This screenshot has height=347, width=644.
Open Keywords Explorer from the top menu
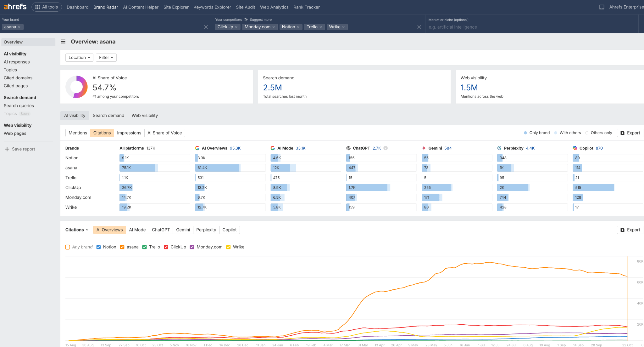pyautogui.click(x=212, y=7)
